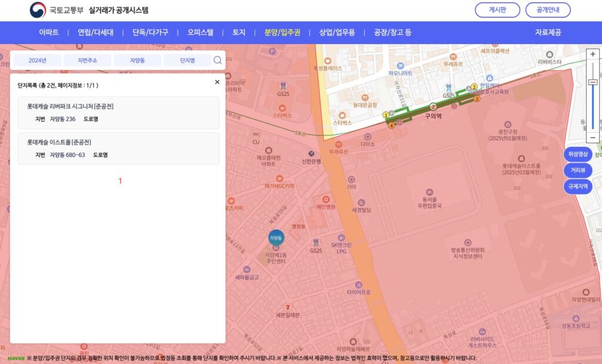Open the 단지명 complex name dropdown
This screenshot has height=364, width=602.
click(188, 60)
